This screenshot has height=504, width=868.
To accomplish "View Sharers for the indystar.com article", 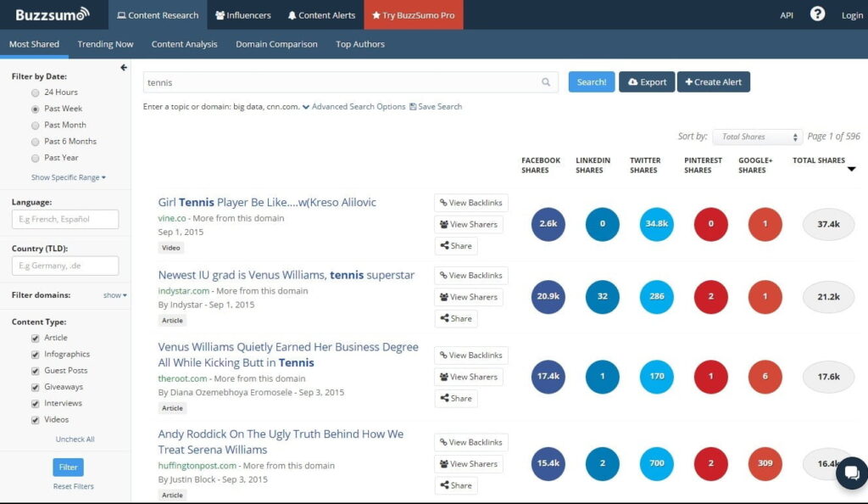I will pyautogui.click(x=469, y=297).
